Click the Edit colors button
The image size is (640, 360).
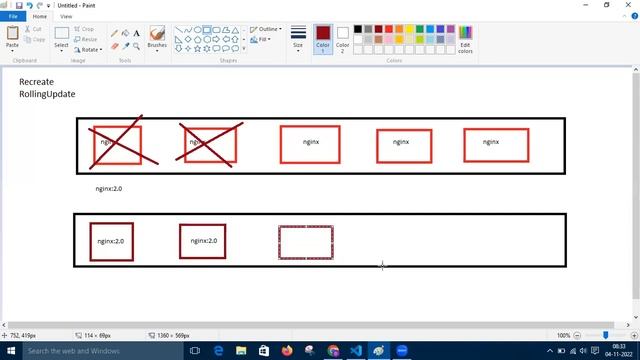[465, 39]
